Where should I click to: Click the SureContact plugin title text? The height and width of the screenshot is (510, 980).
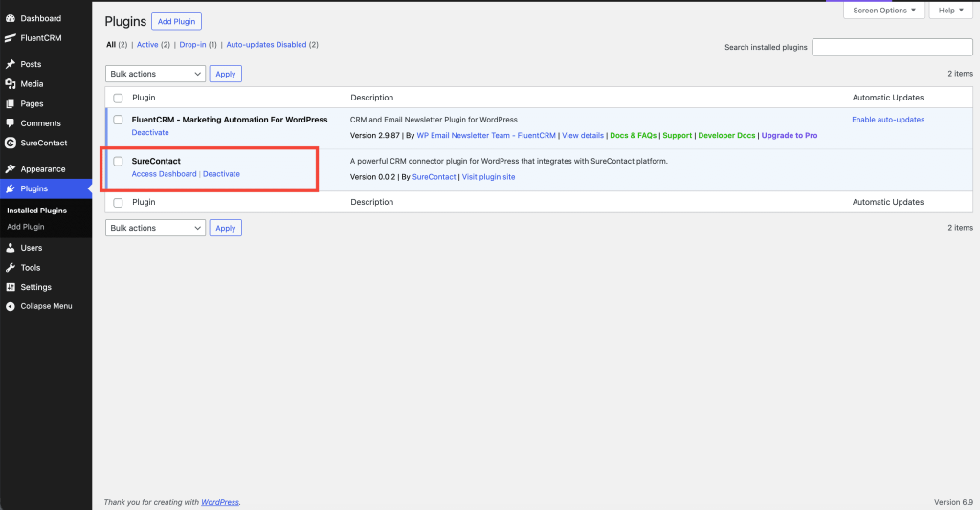(156, 162)
